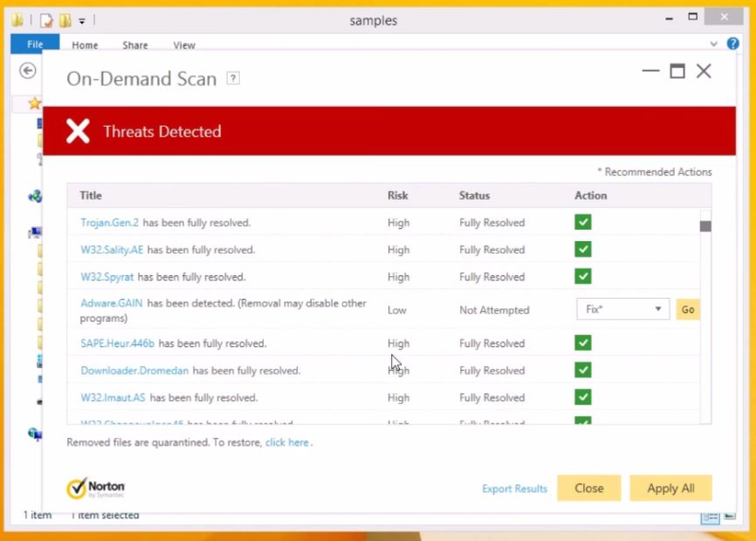The width and height of the screenshot is (756, 541).
Task: Click the Explorer back arrow button
Action: [x=27, y=71]
